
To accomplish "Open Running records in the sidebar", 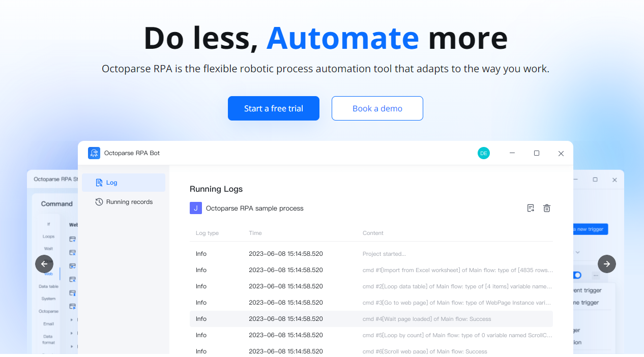I will click(x=124, y=202).
